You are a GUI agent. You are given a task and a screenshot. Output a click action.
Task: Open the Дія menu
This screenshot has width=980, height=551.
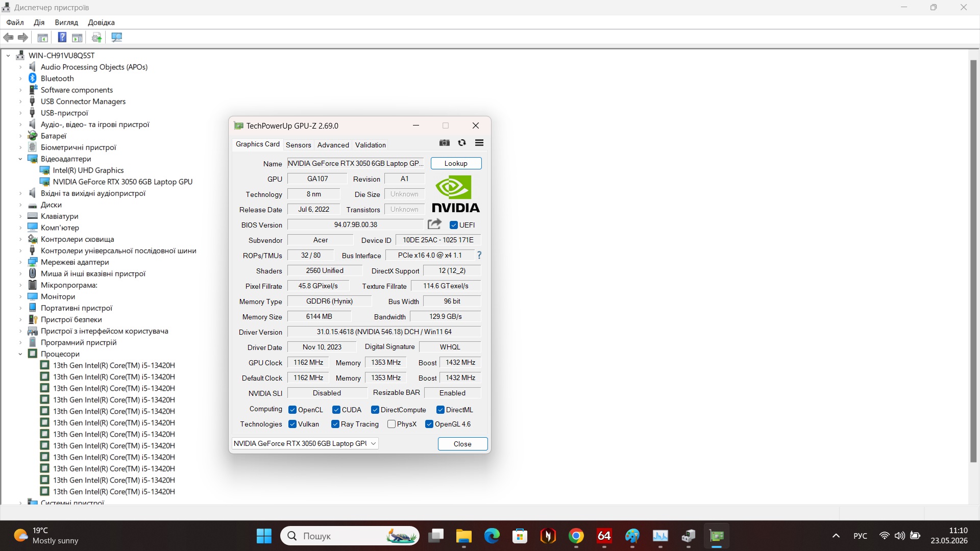(39, 22)
